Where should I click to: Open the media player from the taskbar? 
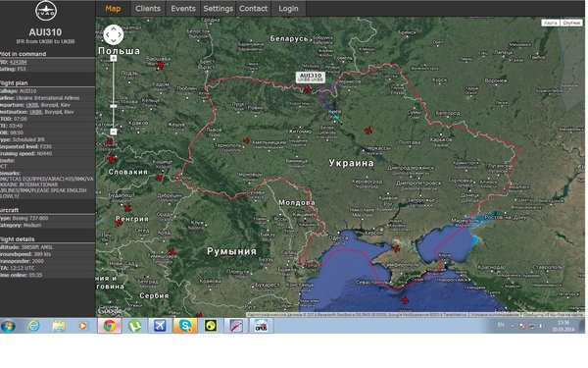pyautogui.click(x=82, y=326)
